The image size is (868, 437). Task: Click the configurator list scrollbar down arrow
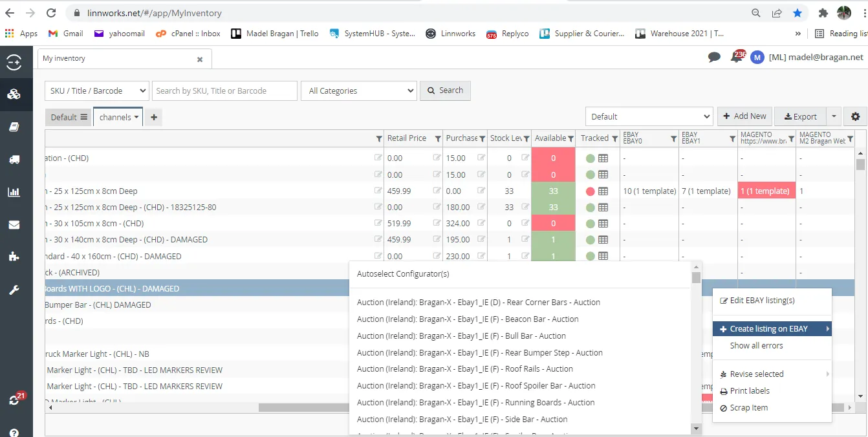click(696, 429)
